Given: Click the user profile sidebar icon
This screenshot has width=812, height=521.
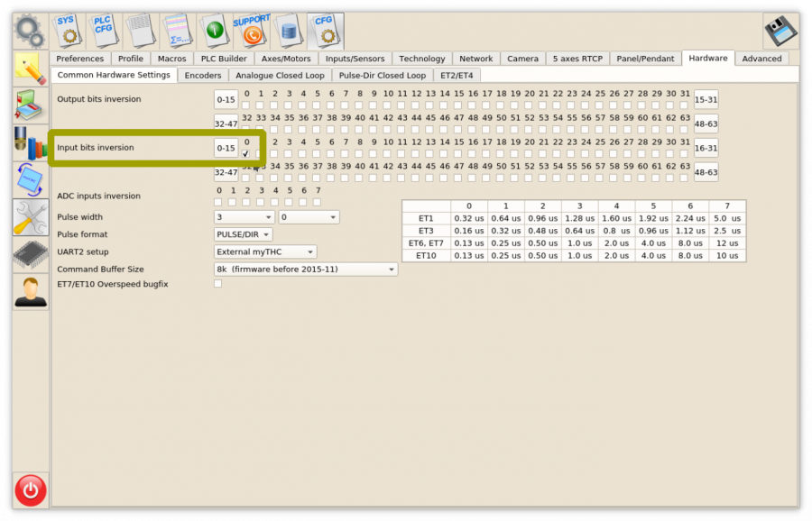Looking at the screenshot, I should tap(31, 292).
